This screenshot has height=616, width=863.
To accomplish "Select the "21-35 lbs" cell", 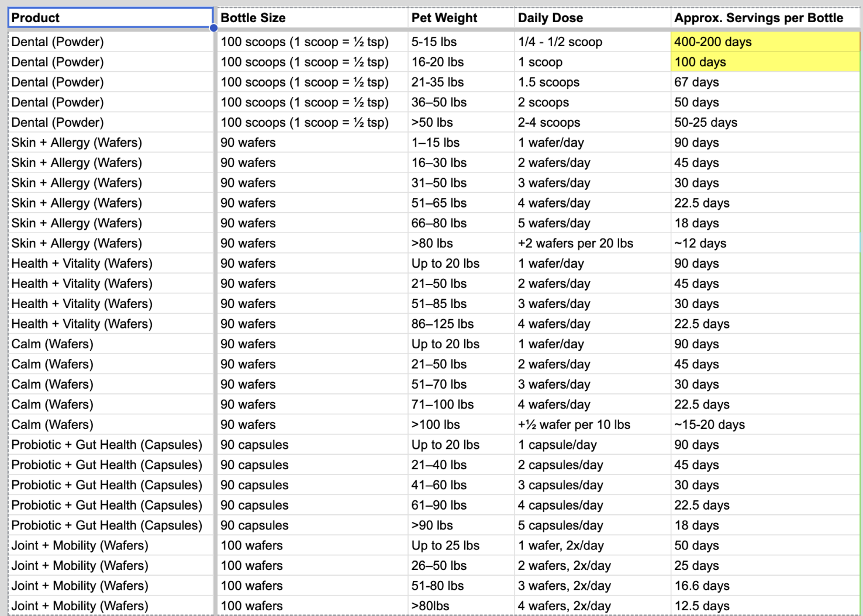I will pos(461,82).
